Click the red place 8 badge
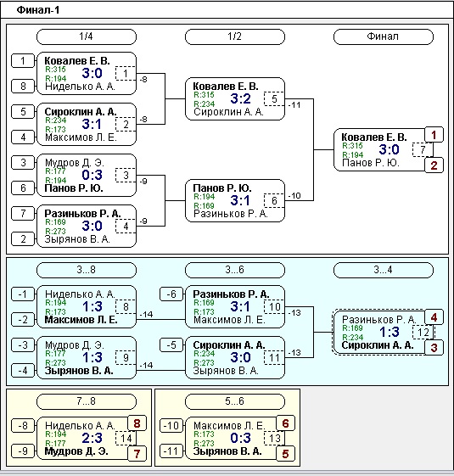 [x=137, y=423]
